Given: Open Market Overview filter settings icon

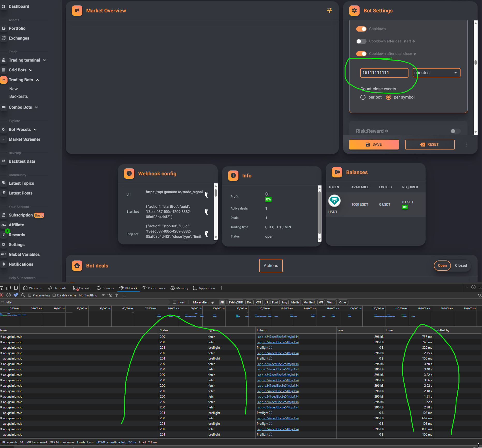Looking at the screenshot, I should (329, 10).
